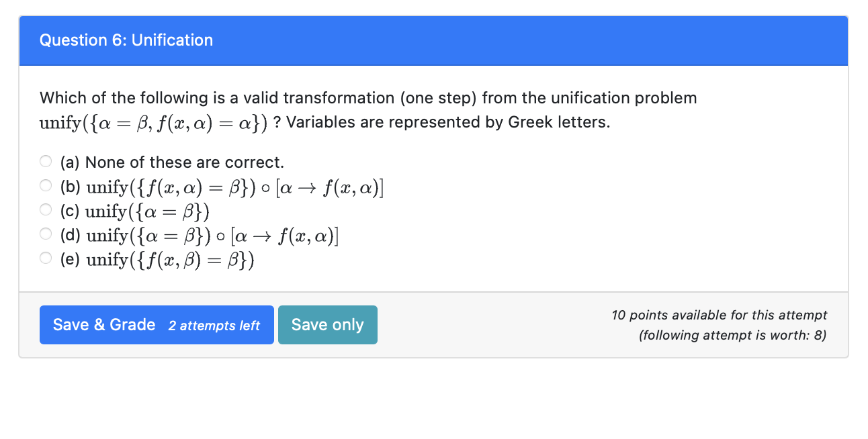Click the radio circle beside option (e)
868x439 pixels.
45,258
